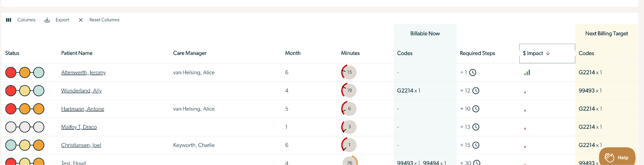Click month value 1 in Malfoy's row
Image resolution: width=644 pixels, height=165 pixels.
coord(286,127)
